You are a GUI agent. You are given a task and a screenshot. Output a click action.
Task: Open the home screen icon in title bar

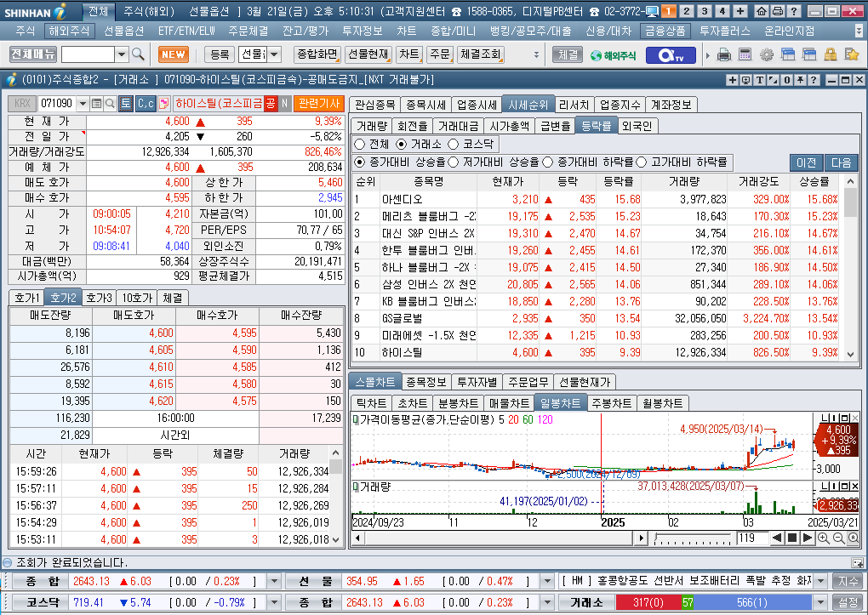coord(762,11)
